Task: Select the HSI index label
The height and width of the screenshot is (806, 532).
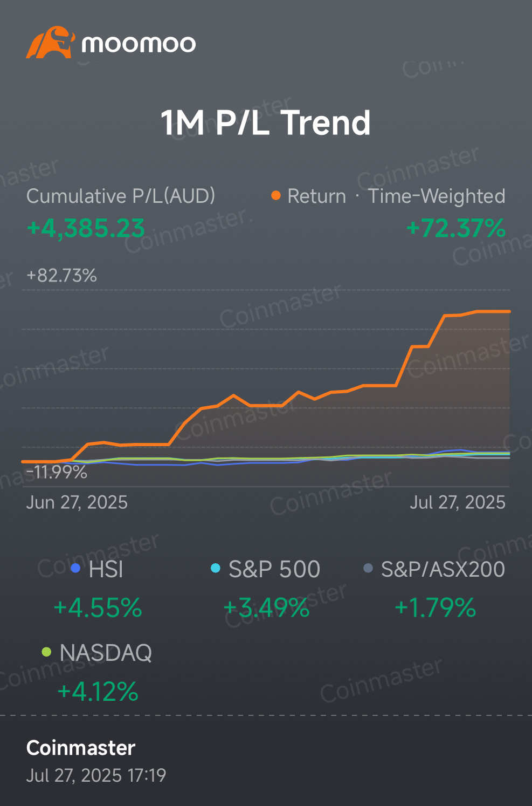Action: 106,569
